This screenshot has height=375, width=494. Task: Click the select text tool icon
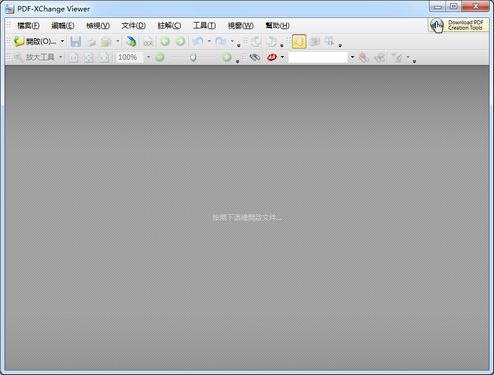coord(330,42)
